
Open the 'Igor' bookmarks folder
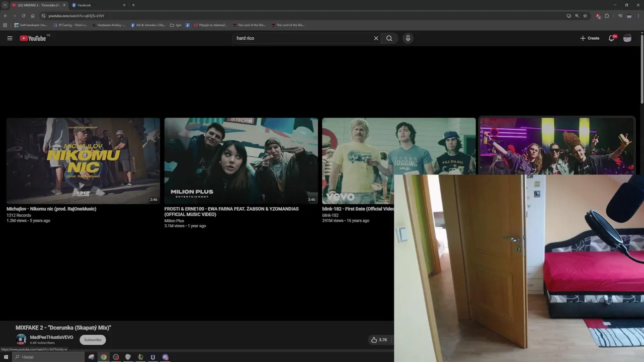tap(176, 25)
